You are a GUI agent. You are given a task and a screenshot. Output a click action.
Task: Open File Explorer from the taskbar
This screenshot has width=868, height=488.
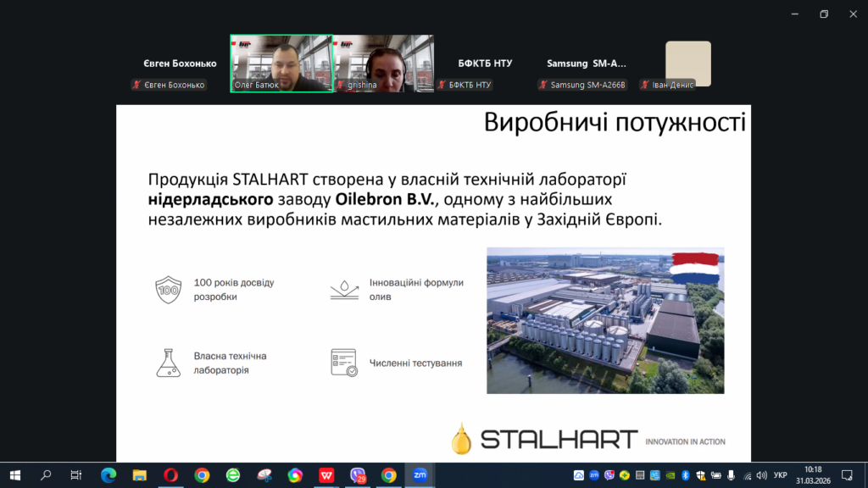(139, 475)
